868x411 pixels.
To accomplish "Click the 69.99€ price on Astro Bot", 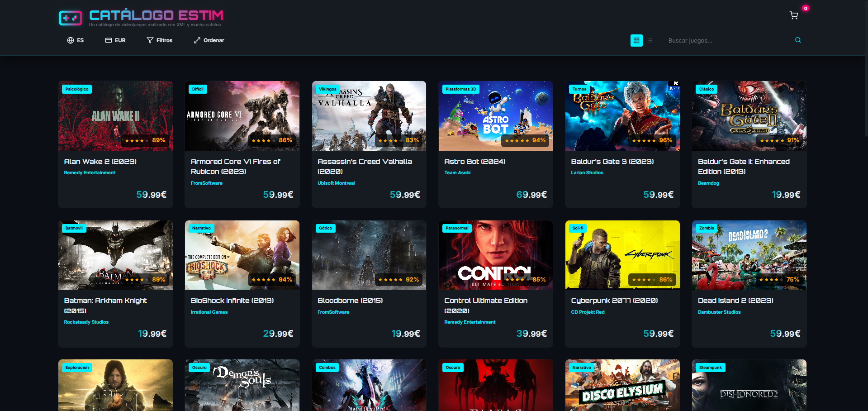I will click(x=531, y=195).
